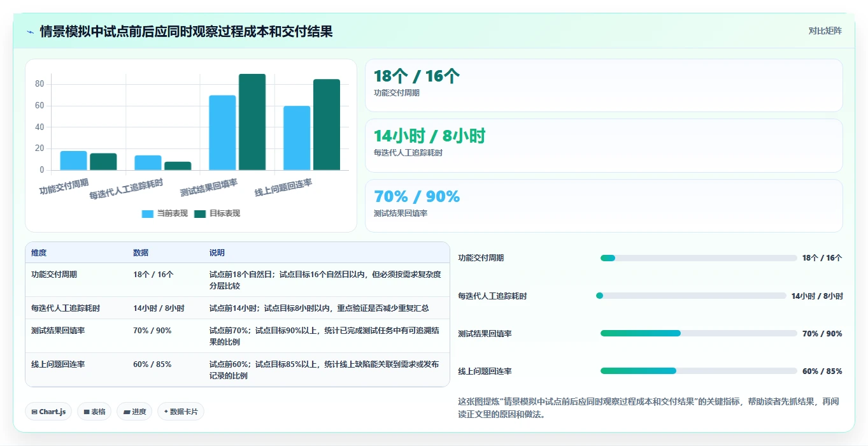Click the 功能交付周期 x-axis label in chart
Screen dimensions: 868x446
(x=64, y=187)
